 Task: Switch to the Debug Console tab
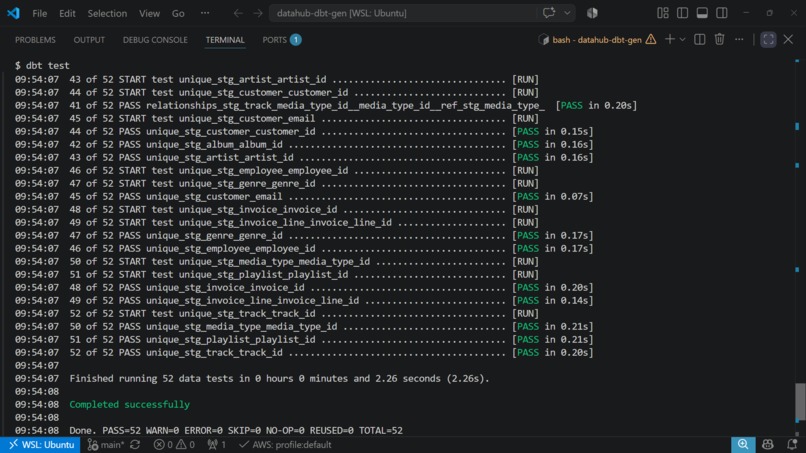click(x=155, y=40)
